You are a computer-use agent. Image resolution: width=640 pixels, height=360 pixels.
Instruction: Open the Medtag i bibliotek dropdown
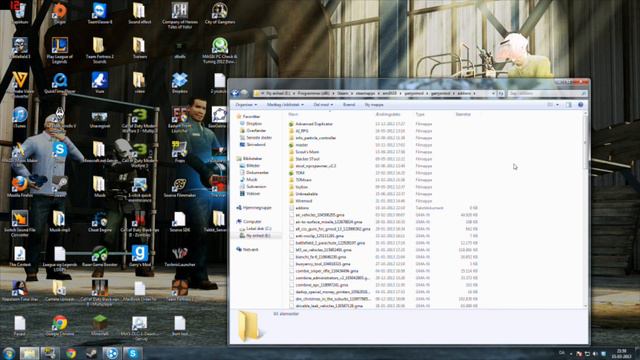[285, 105]
